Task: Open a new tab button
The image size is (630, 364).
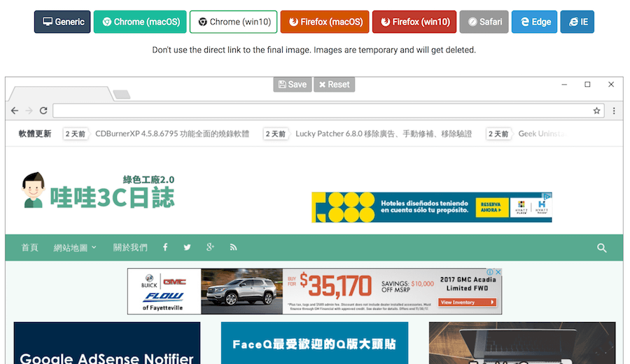Action: 122,94
